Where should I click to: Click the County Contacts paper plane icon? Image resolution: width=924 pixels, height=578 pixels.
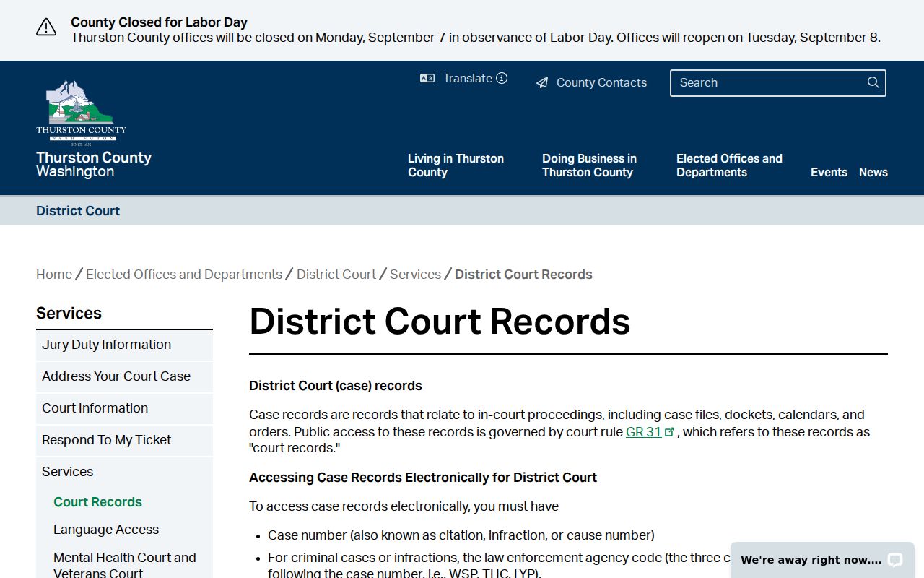[542, 83]
